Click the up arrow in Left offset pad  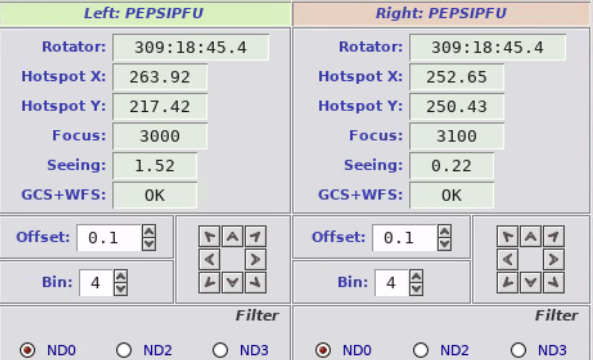click(x=233, y=237)
